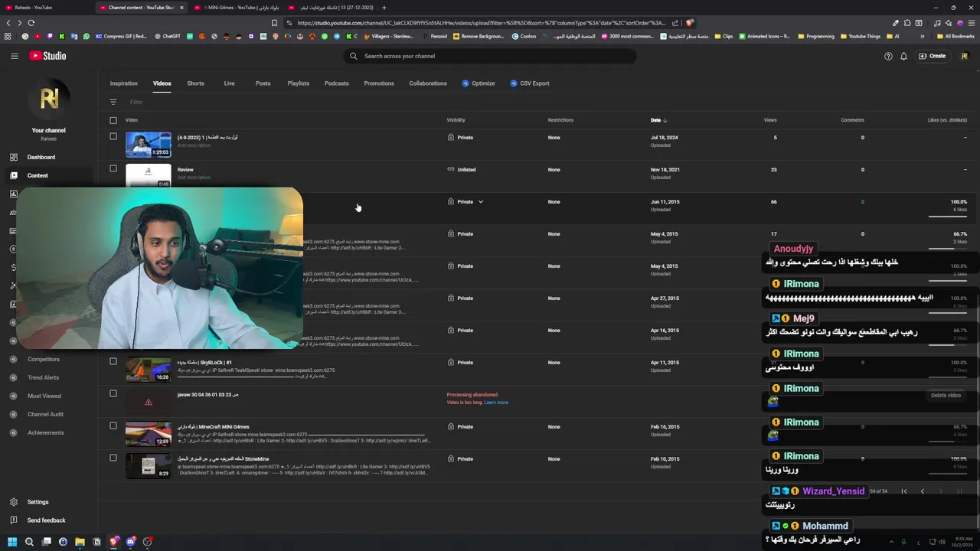This screenshot has width=980, height=551.
Task: Open the hamburger menu next to YouTube Studio logo
Action: pos(14,56)
